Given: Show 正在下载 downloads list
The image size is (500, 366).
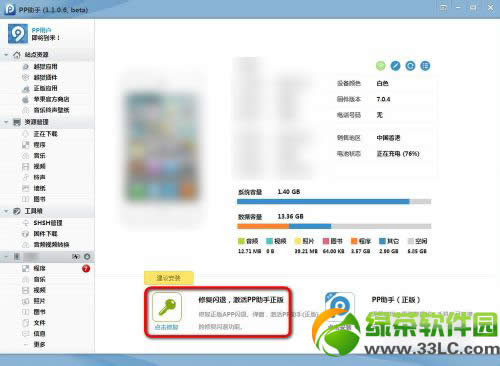Looking at the screenshot, I should 45,134.
